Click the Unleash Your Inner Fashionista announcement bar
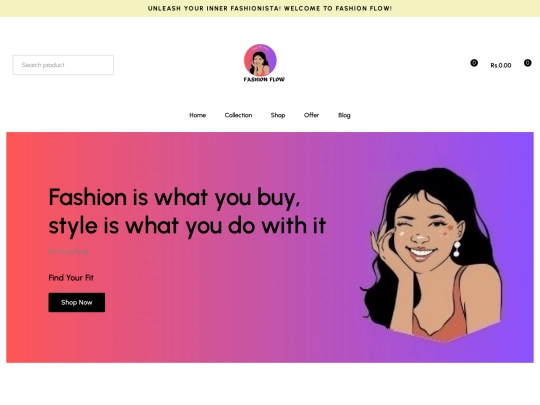Viewport: 540px width, 405px height. (270, 8)
